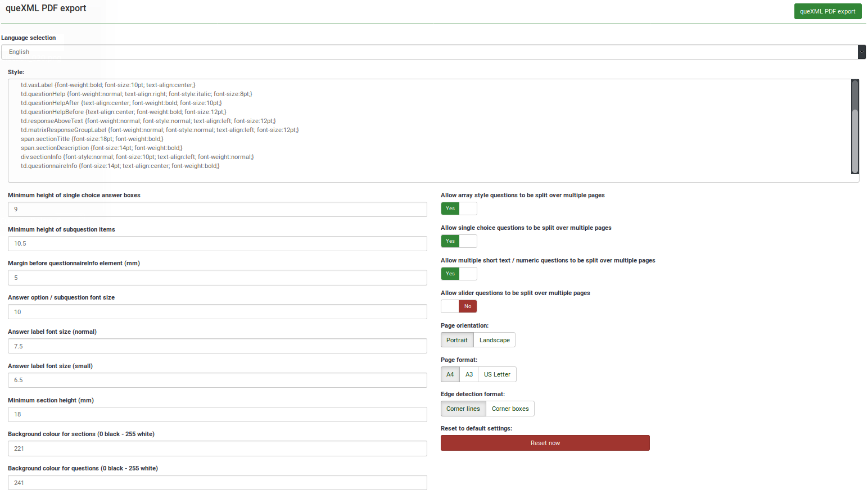Select Portrait page orientation

(456, 340)
